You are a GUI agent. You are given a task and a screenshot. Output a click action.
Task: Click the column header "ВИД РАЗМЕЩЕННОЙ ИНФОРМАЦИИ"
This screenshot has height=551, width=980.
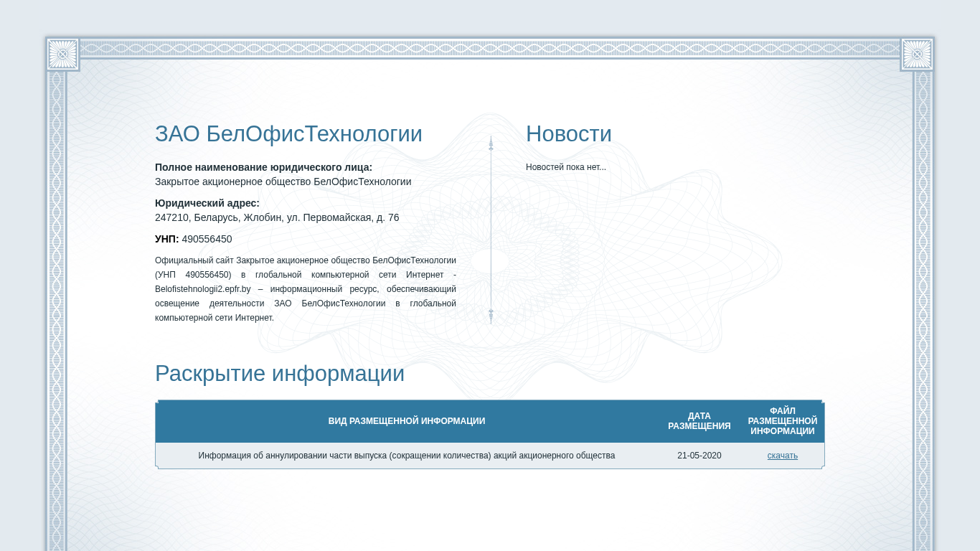407,421
